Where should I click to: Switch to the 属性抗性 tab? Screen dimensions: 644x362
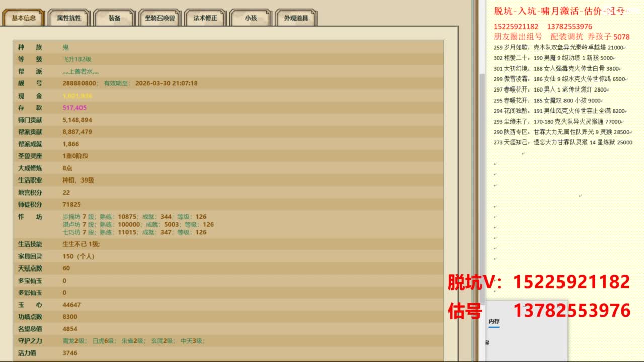(x=68, y=18)
